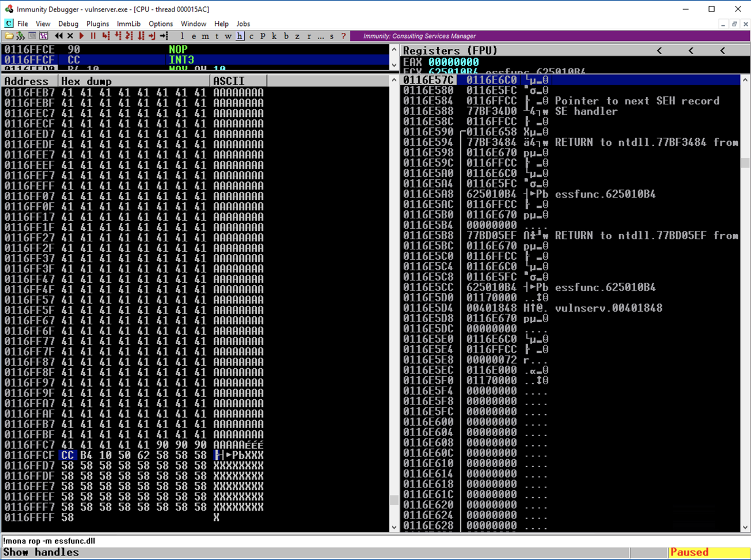Restart the program with the rewind icon

click(x=58, y=36)
